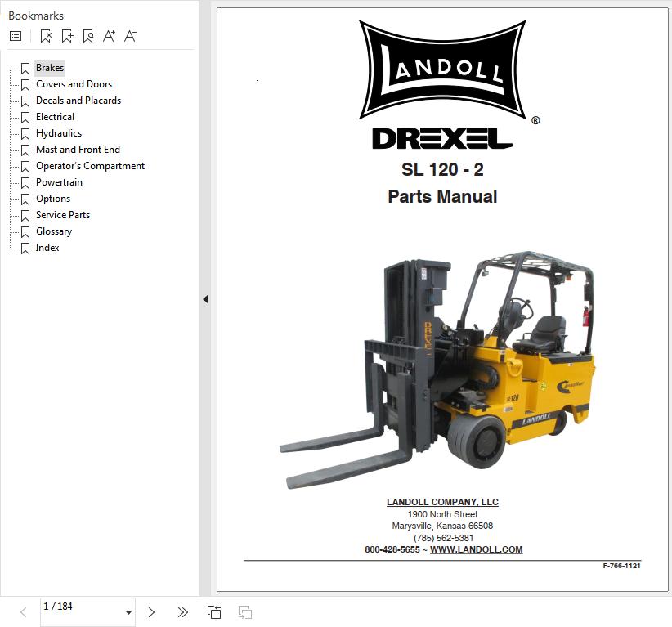Image resolution: width=672 pixels, height=627 pixels.
Task: Open the Powertrain bookmark
Action: [59, 182]
